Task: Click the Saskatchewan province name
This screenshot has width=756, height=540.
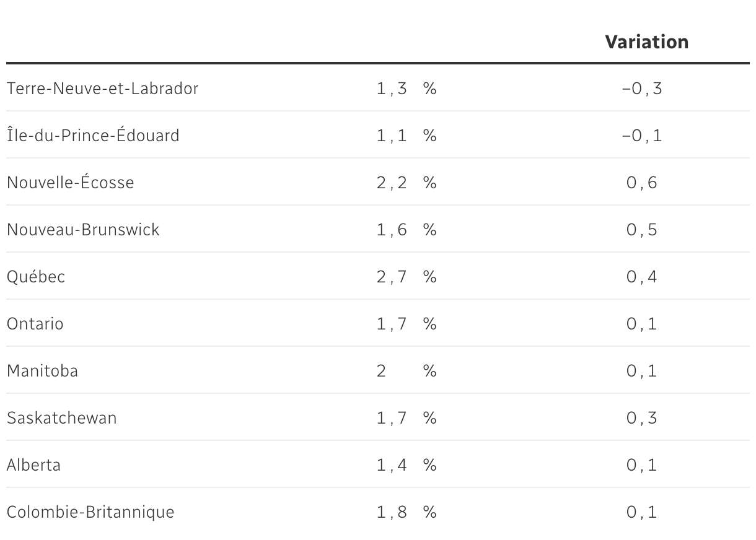Action: (61, 418)
